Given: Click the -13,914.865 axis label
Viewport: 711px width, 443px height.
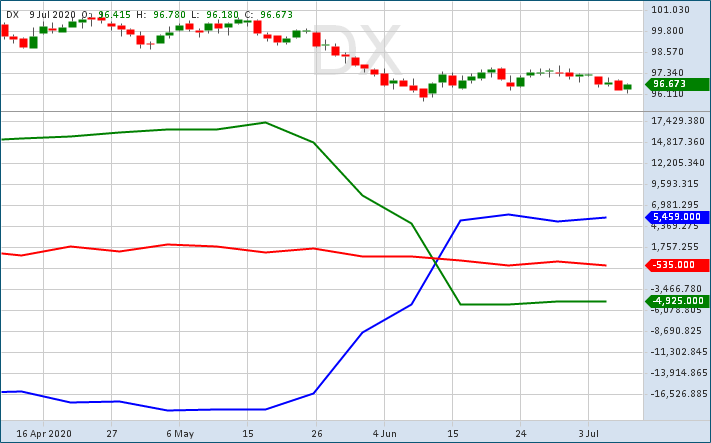Looking at the screenshot, I should [x=679, y=373].
